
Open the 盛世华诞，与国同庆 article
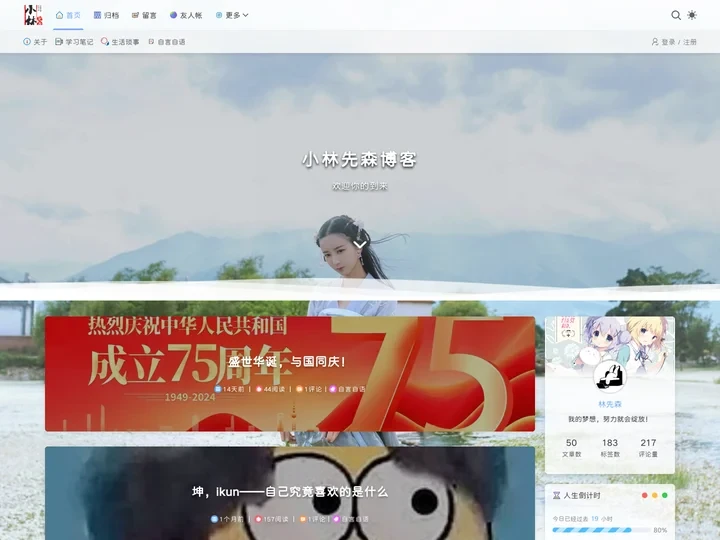click(x=287, y=362)
